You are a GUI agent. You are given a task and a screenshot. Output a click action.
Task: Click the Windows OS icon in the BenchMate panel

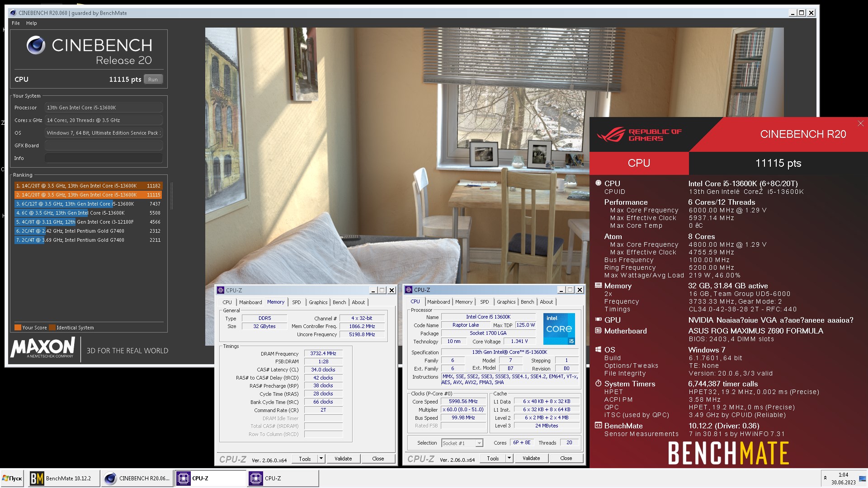(x=598, y=350)
